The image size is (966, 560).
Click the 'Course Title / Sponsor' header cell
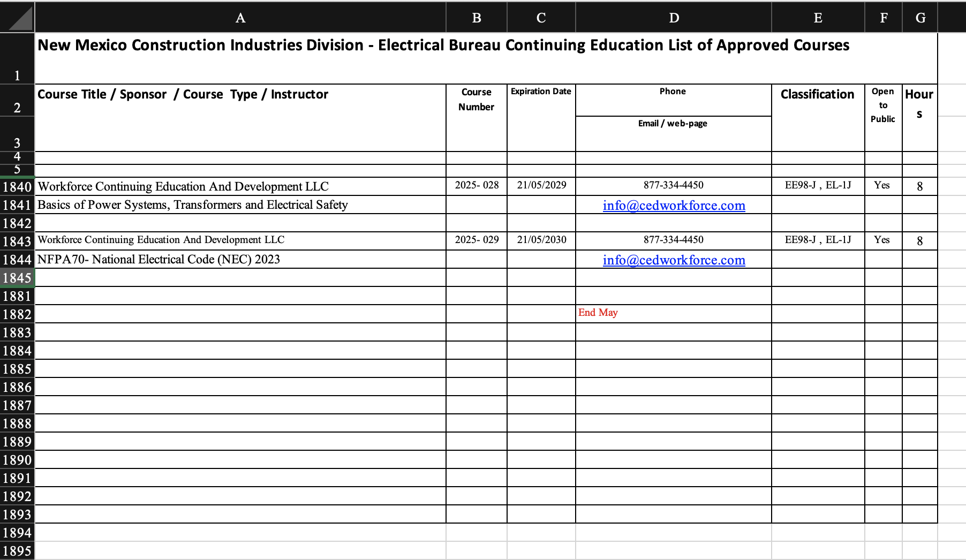240,118
